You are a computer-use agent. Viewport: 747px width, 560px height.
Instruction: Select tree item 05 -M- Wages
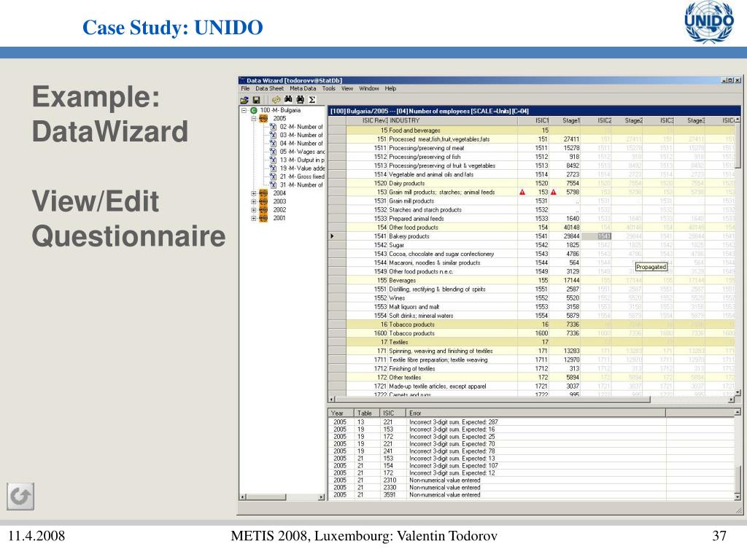click(302, 152)
